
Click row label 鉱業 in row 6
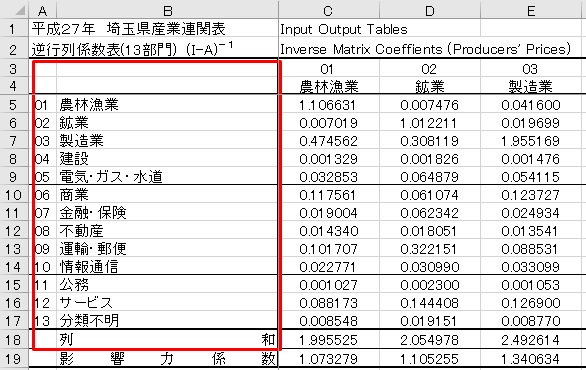[74, 123]
